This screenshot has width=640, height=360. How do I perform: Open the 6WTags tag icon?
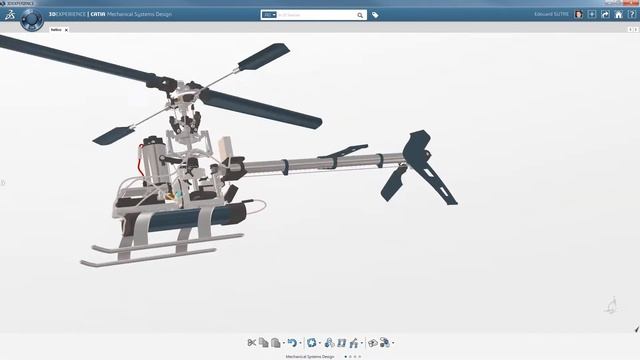pyautogui.click(x=375, y=15)
